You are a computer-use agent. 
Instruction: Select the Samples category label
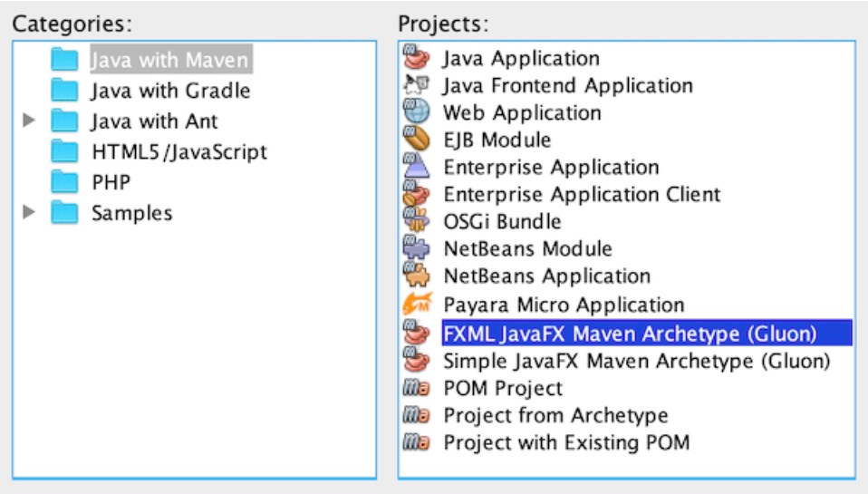point(131,213)
